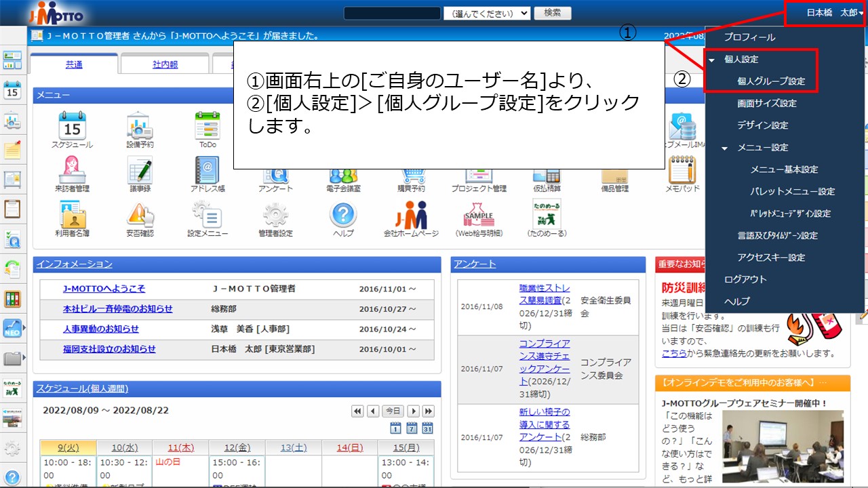Collapse the 個人設定 menu section
Image resolution: width=868 pixels, height=488 pixels.
[x=712, y=60]
